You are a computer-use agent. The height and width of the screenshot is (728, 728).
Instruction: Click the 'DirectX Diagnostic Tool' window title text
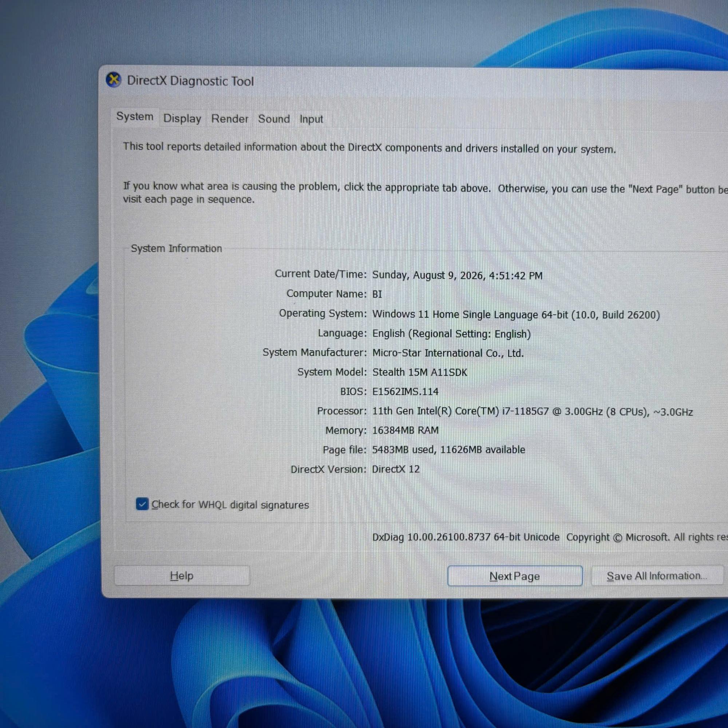pyautogui.click(x=190, y=81)
